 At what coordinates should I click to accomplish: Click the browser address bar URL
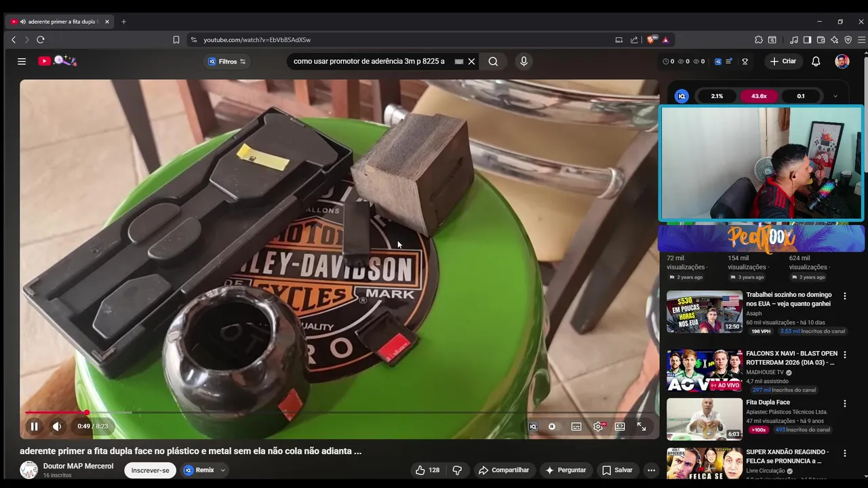pos(257,40)
